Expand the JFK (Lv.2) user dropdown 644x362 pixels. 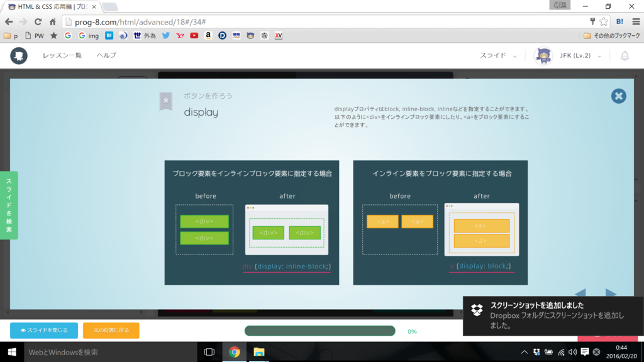pos(580,55)
